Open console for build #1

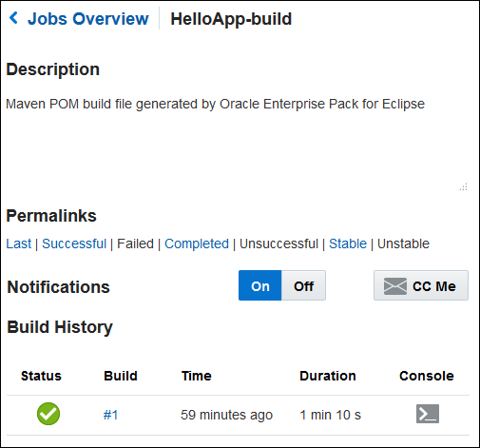click(428, 414)
